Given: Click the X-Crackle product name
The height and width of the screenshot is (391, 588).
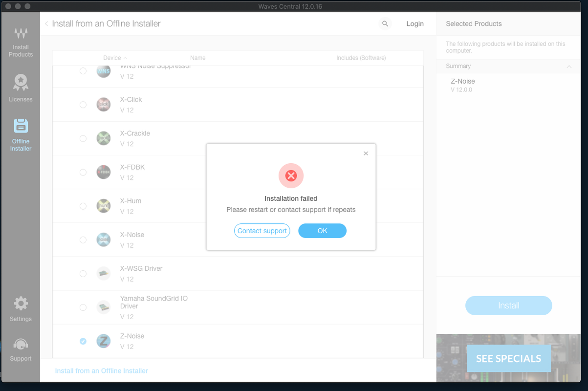Looking at the screenshot, I should pos(135,133).
